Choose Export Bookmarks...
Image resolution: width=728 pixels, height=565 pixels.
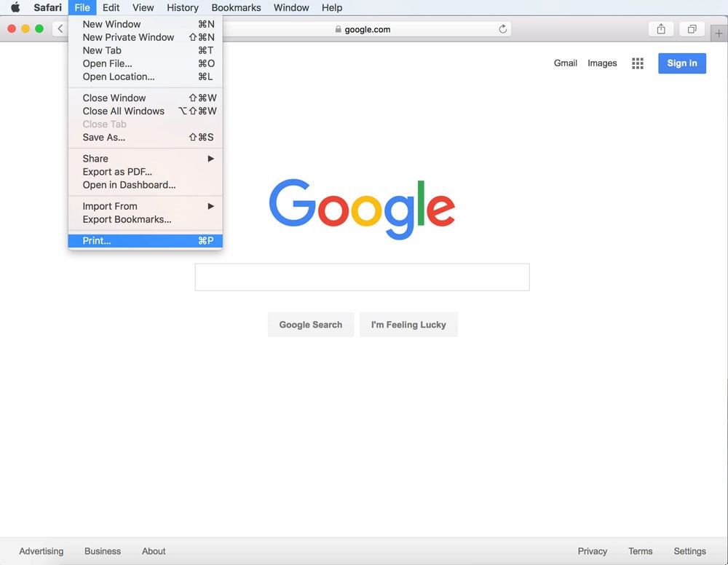[146, 219]
